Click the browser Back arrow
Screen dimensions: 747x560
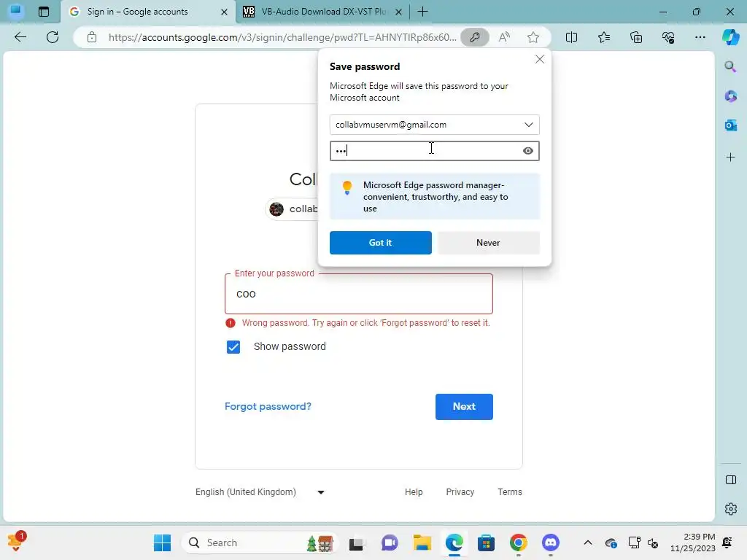coord(20,37)
